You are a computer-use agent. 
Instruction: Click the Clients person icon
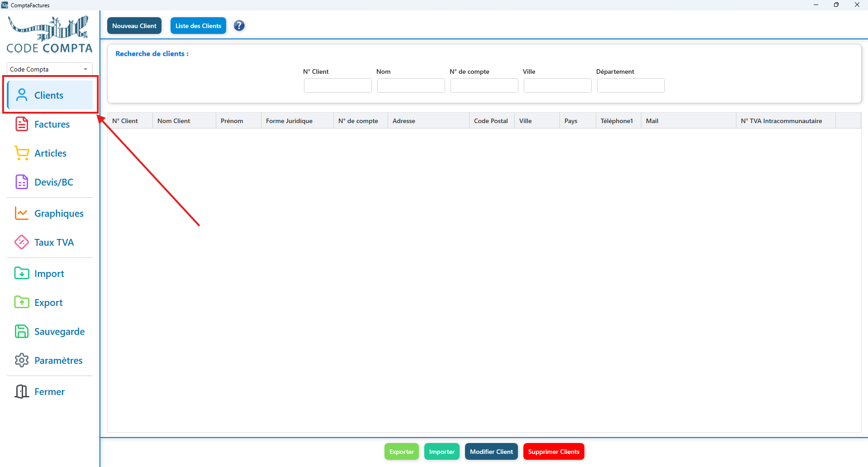[x=22, y=95]
